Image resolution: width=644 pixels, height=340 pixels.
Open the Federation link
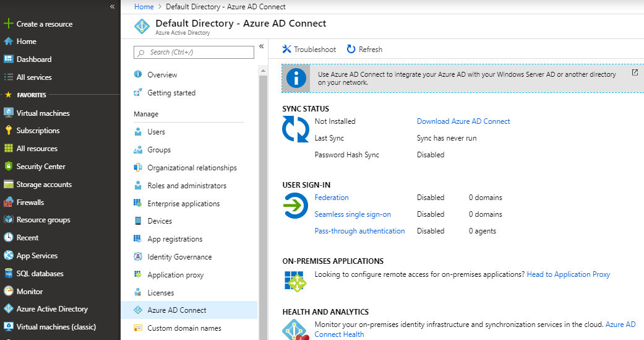[x=332, y=198]
